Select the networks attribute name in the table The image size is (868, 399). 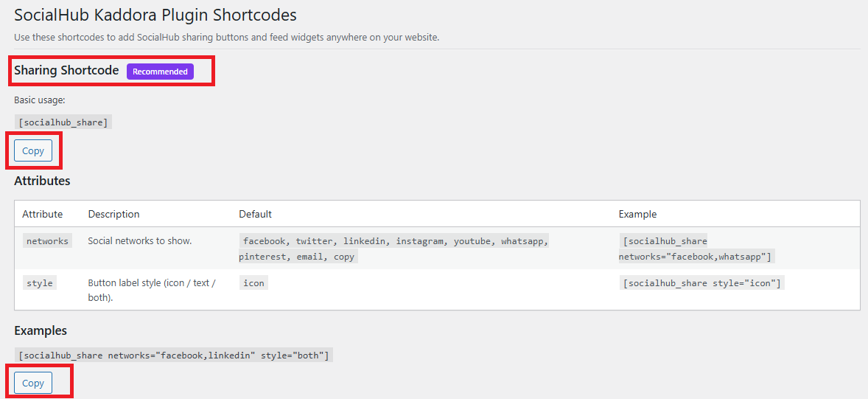[x=47, y=241]
